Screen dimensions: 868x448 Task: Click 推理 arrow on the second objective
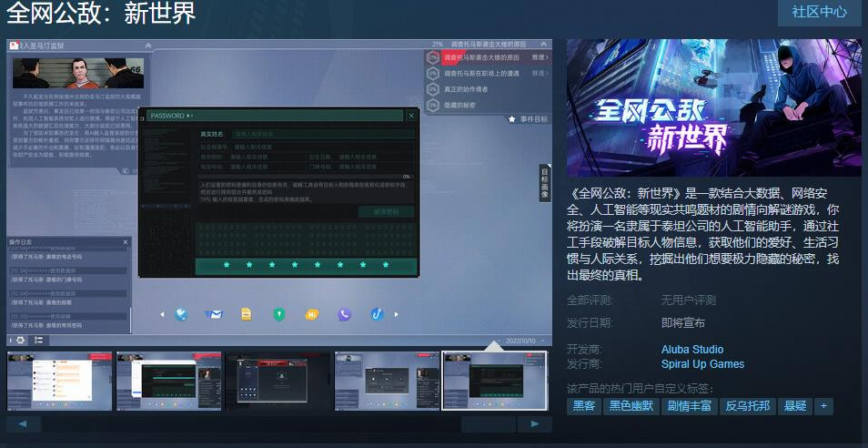[x=540, y=73]
